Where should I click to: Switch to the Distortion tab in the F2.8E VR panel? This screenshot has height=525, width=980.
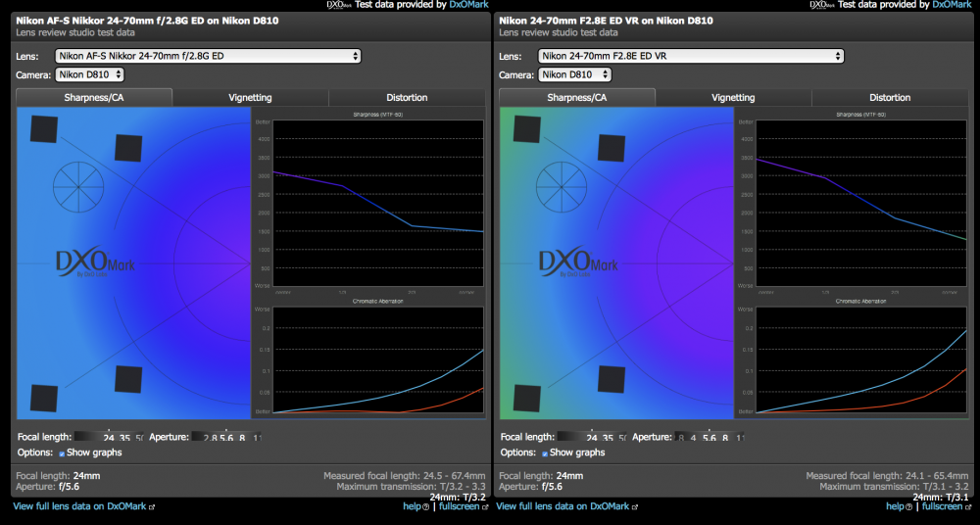point(890,98)
